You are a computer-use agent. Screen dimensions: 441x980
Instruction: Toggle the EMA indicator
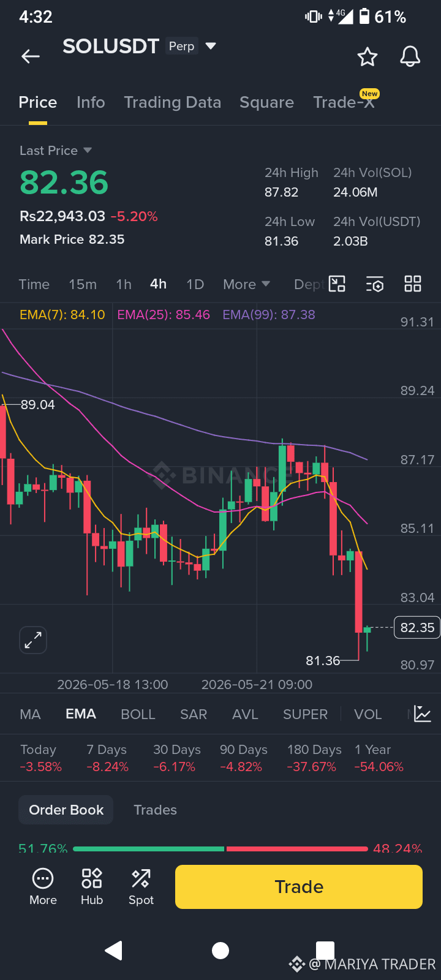pos(81,714)
